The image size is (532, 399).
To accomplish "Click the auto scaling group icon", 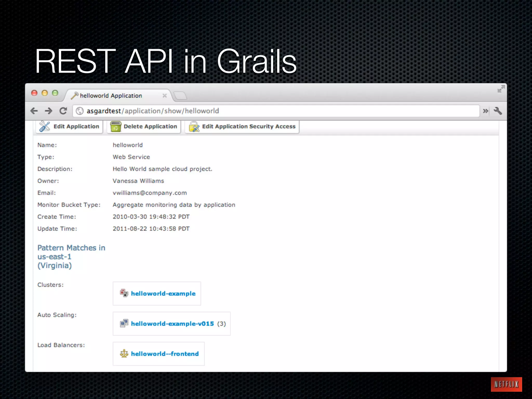I will 124,323.
